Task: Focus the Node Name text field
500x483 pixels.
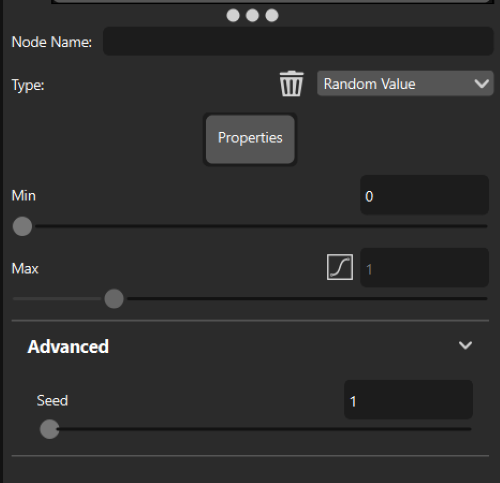Action: [x=298, y=41]
